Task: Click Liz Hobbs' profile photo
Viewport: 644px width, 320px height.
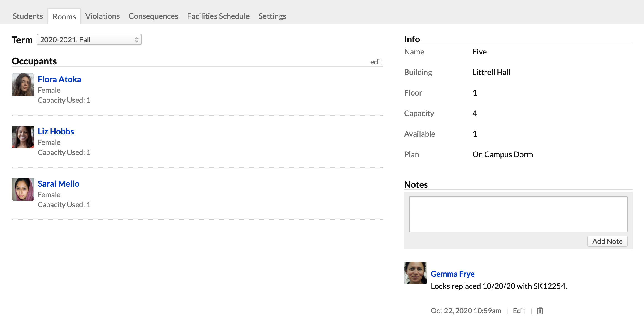Action: click(x=23, y=137)
